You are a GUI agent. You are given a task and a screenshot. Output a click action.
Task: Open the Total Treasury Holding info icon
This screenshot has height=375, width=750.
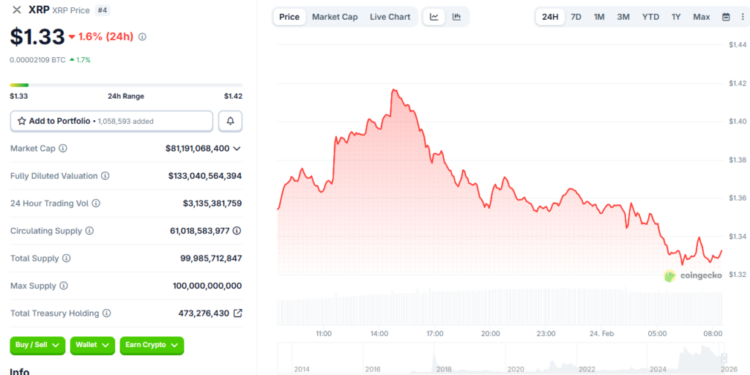pos(107,313)
